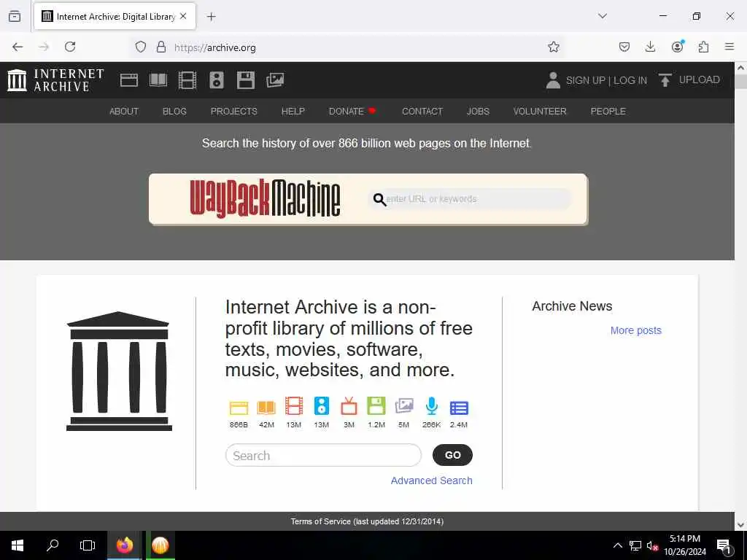Click the Wayback Machine logo
The image size is (747, 560).
[x=265, y=198]
